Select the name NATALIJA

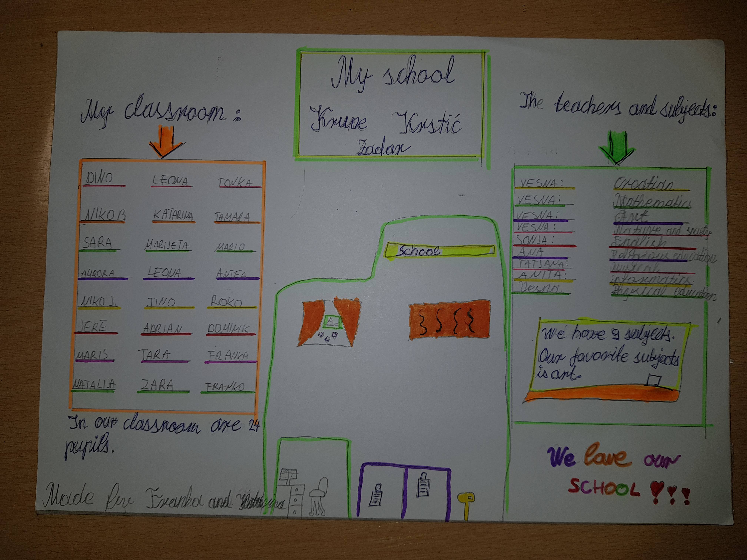tap(94, 384)
